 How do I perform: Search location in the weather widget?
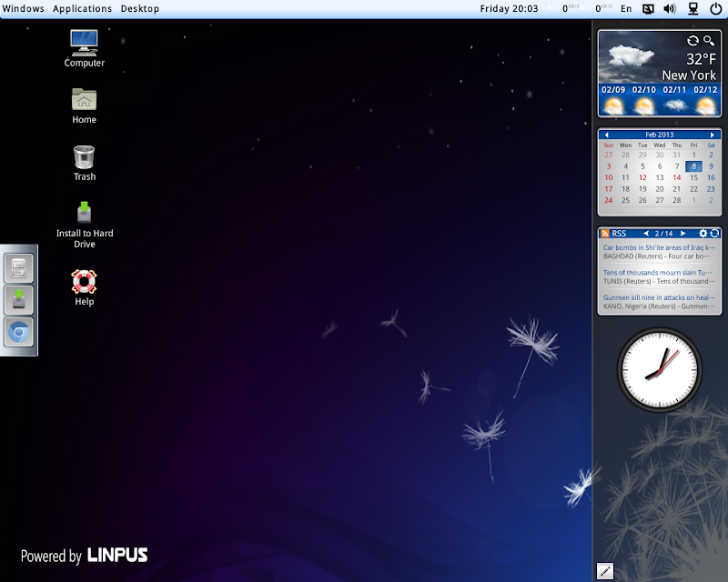tap(709, 41)
